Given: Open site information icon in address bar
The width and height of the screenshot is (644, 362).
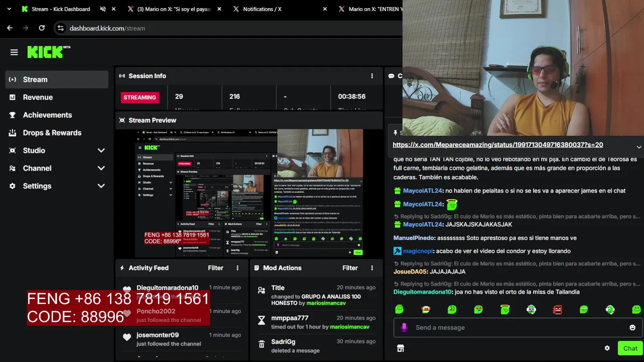Looking at the screenshot, I should 60,28.
